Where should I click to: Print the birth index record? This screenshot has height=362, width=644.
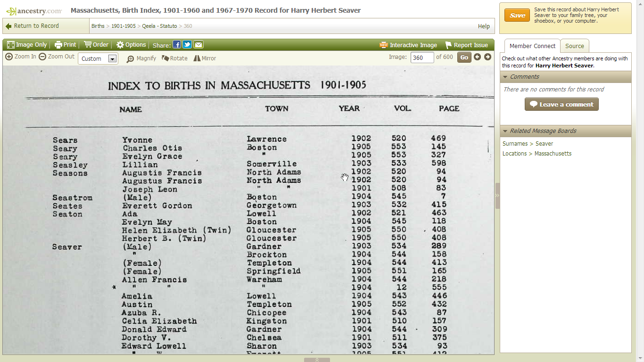point(66,44)
